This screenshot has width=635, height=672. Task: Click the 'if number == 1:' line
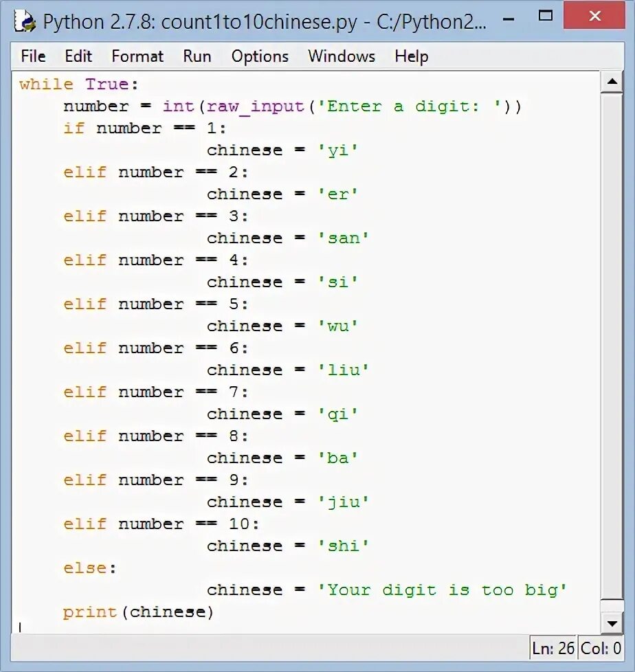[144, 128]
